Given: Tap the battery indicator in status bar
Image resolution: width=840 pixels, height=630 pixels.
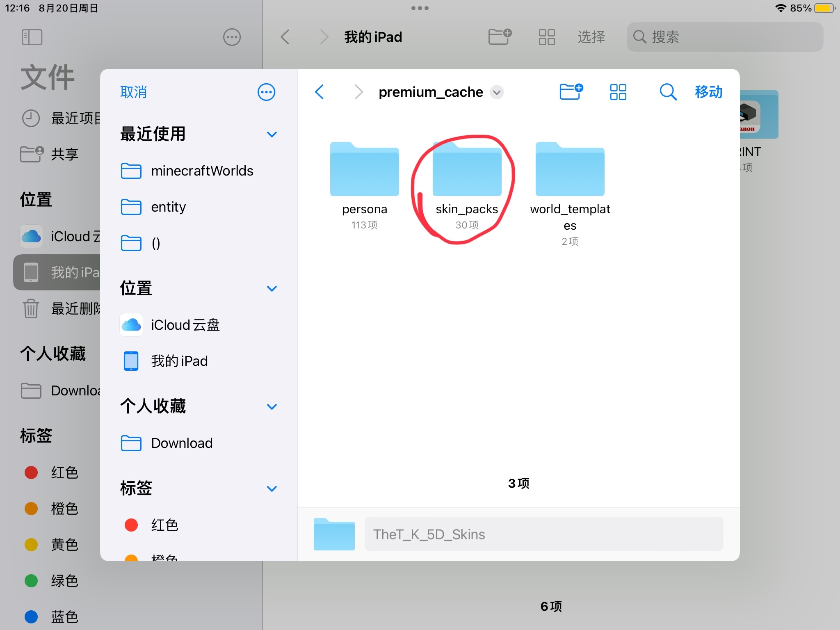Looking at the screenshot, I should point(825,8).
